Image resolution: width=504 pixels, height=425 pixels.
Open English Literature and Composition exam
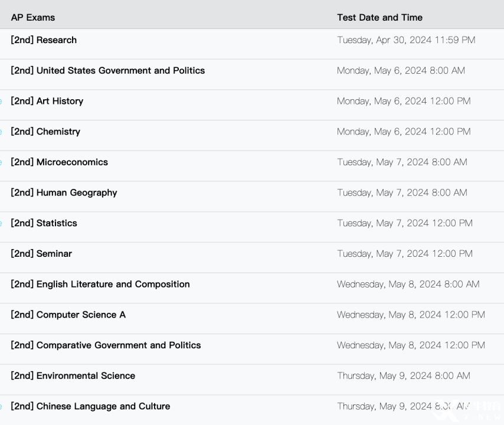100,285
